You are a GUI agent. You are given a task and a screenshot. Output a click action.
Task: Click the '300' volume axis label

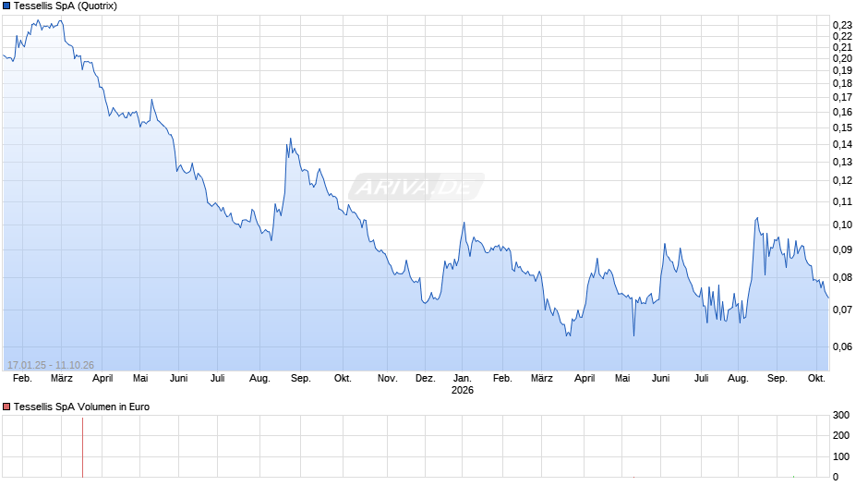click(x=841, y=415)
